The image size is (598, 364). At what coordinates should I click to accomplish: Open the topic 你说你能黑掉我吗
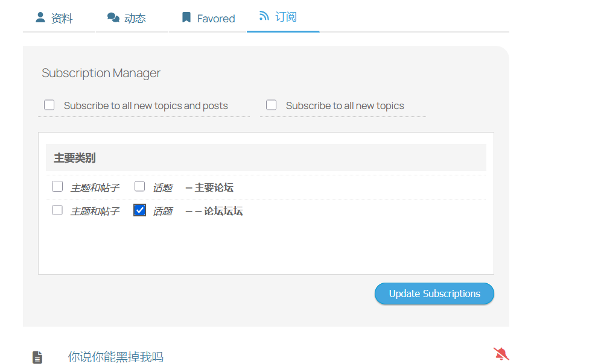[x=116, y=357]
